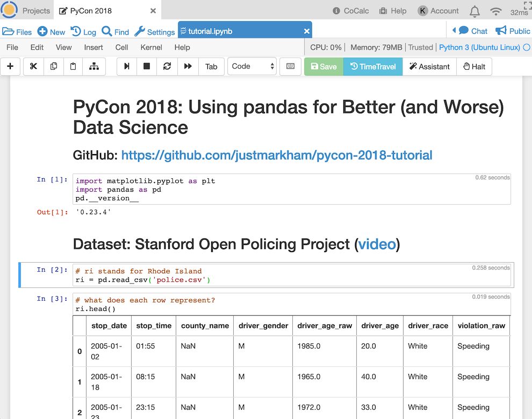
Task: Click the Memory: 79MB status text
Action: (x=376, y=47)
